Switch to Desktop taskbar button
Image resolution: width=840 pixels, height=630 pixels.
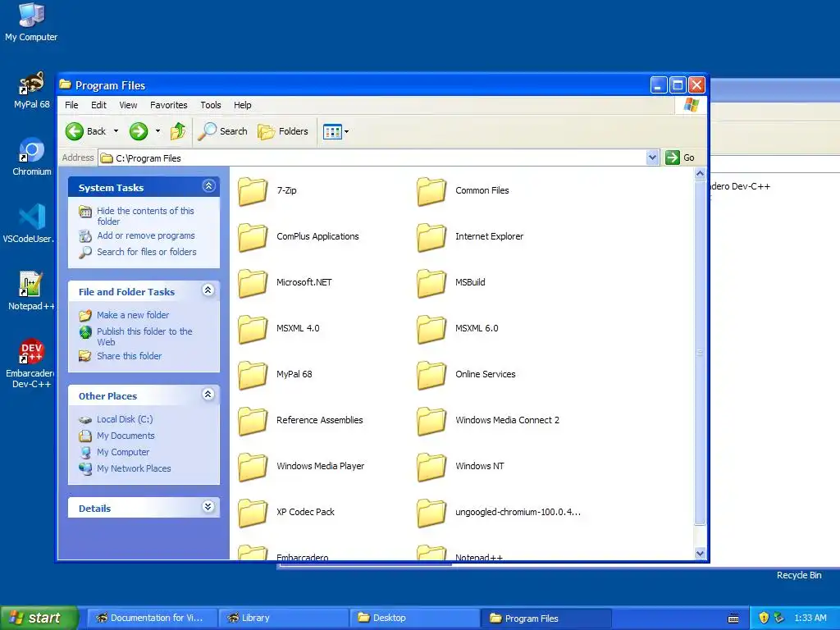pyautogui.click(x=414, y=618)
